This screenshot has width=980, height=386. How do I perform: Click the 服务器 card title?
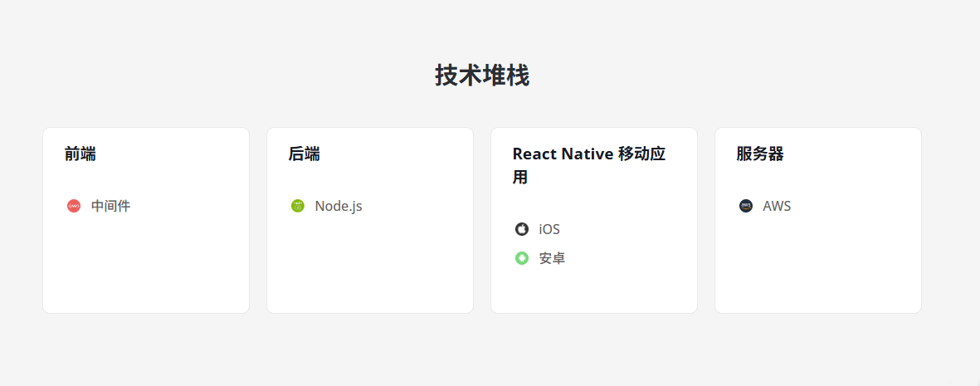click(760, 154)
